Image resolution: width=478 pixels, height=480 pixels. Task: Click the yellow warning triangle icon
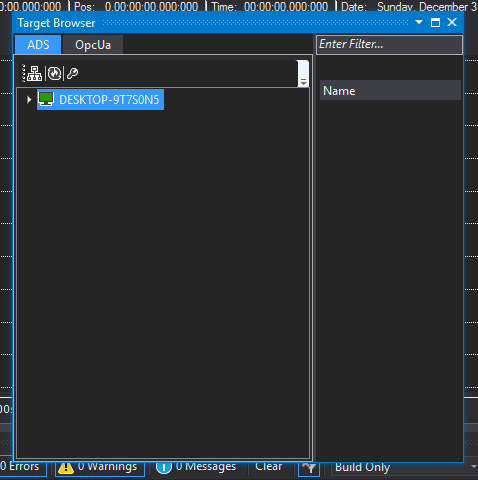[66, 468]
